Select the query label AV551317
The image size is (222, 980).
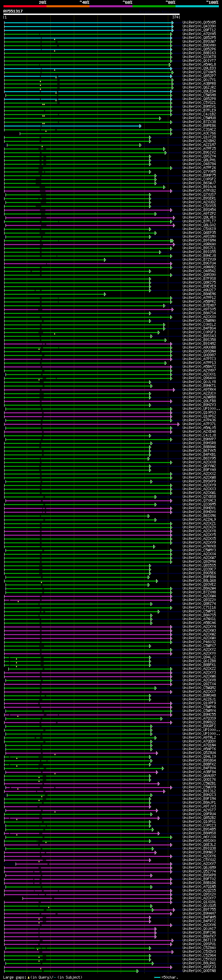pyautogui.click(x=13, y=11)
